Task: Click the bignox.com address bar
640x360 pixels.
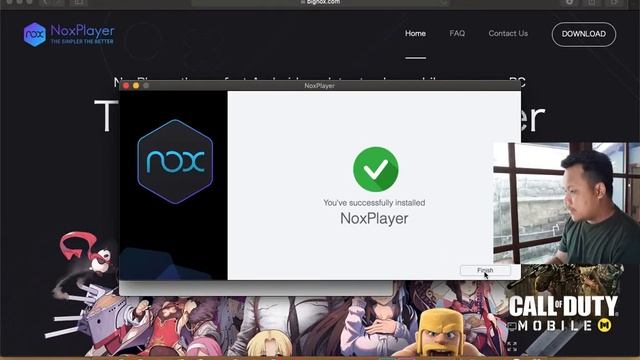Action: coord(320,3)
